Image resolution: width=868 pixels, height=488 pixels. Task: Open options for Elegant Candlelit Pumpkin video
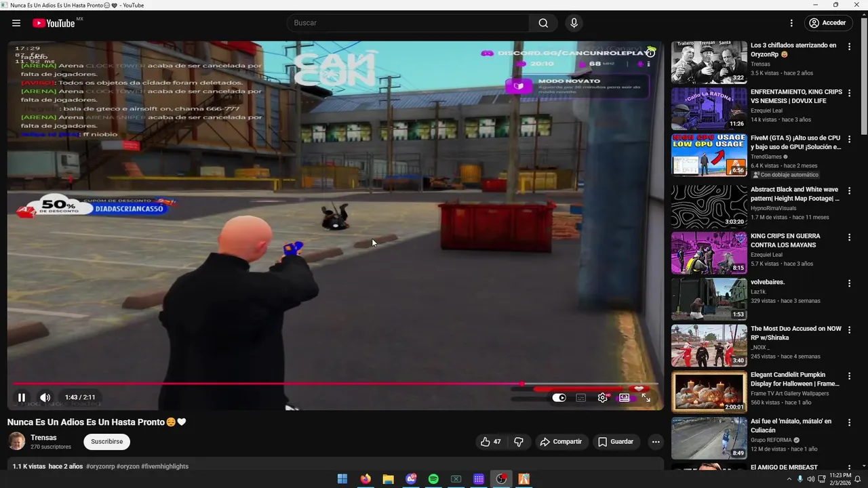(x=849, y=376)
